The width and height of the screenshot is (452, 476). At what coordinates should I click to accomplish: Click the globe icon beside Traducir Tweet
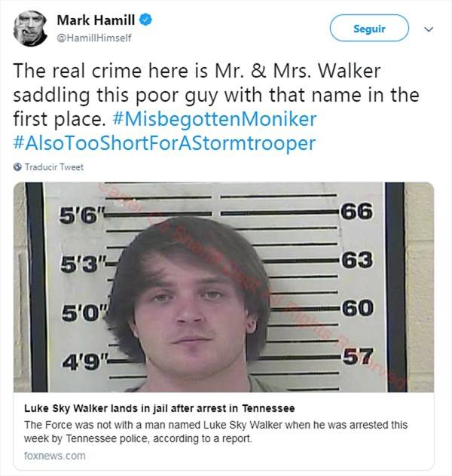click(x=17, y=167)
